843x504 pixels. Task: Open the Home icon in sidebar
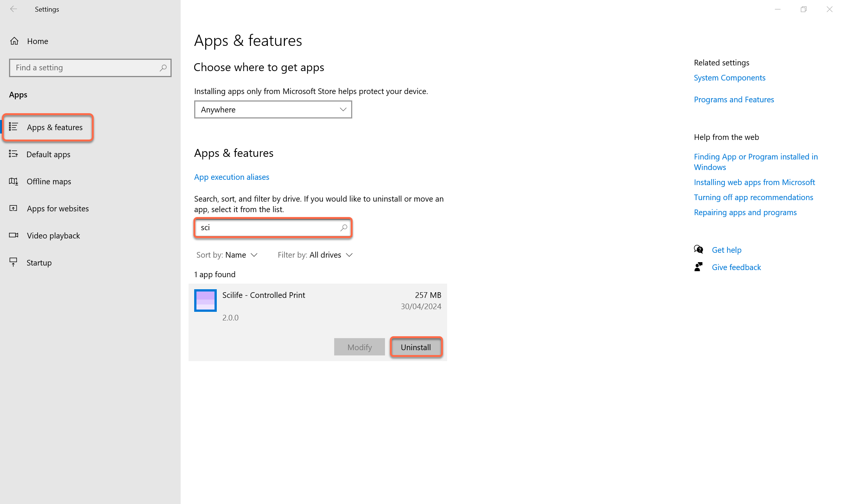(14, 41)
